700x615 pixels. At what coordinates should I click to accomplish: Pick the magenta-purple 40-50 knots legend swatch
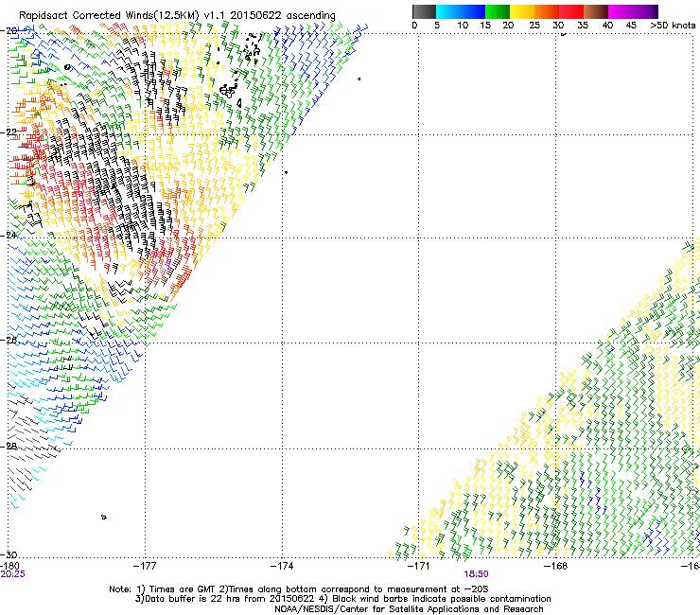point(633,11)
